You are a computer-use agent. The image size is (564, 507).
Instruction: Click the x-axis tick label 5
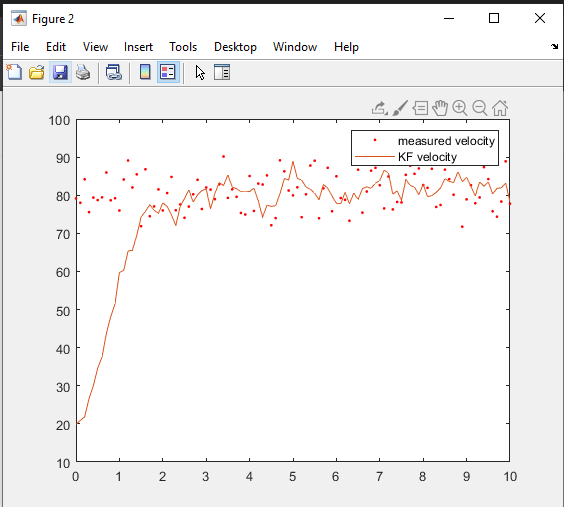(292, 477)
